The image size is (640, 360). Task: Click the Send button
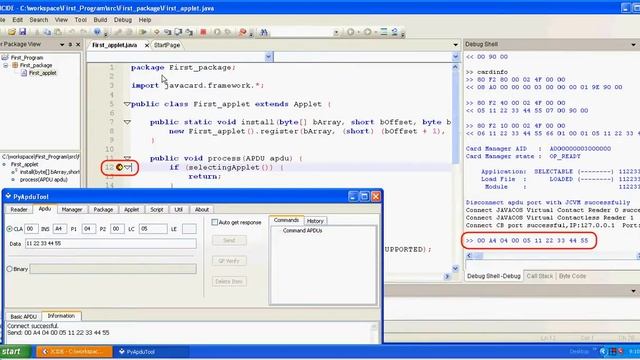pos(229,240)
